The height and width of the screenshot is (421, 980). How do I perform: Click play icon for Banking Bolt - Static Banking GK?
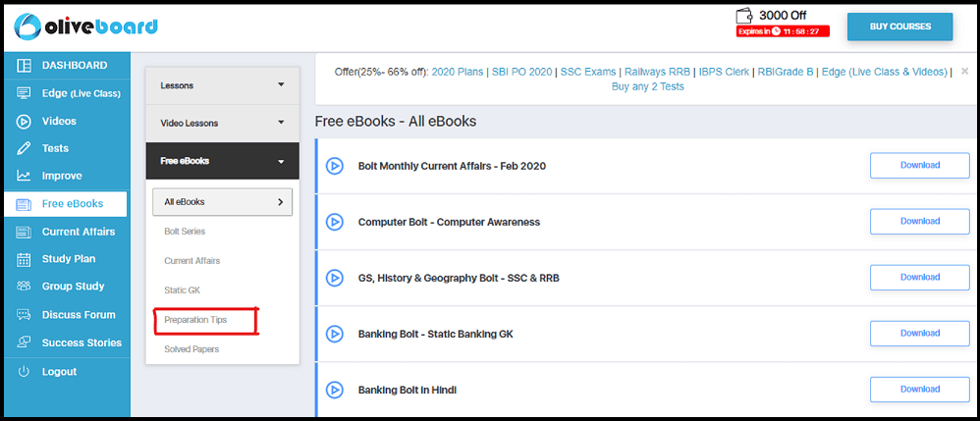pos(335,335)
